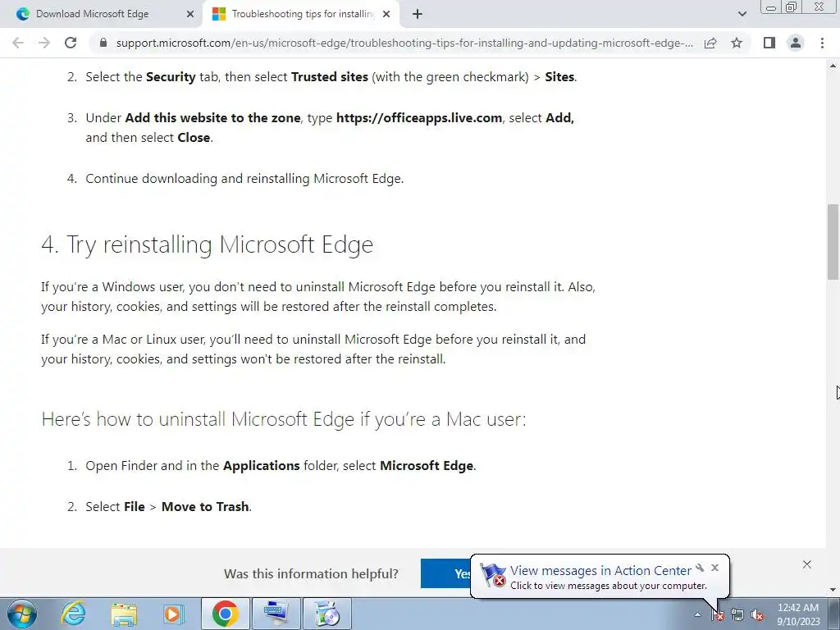
Task: Click the vertical scrollbar thumb
Action: click(x=833, y=241)
